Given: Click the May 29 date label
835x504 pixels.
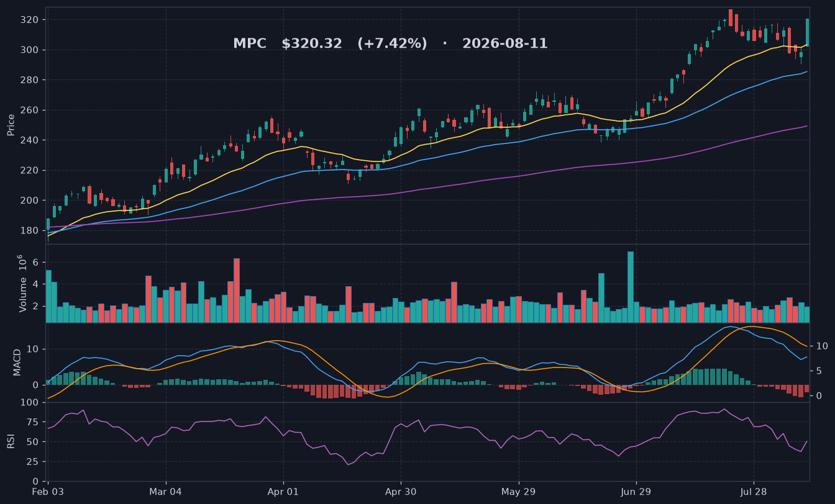Looking at the screenshot, I should pyautogui.click(x=518, y=492).
